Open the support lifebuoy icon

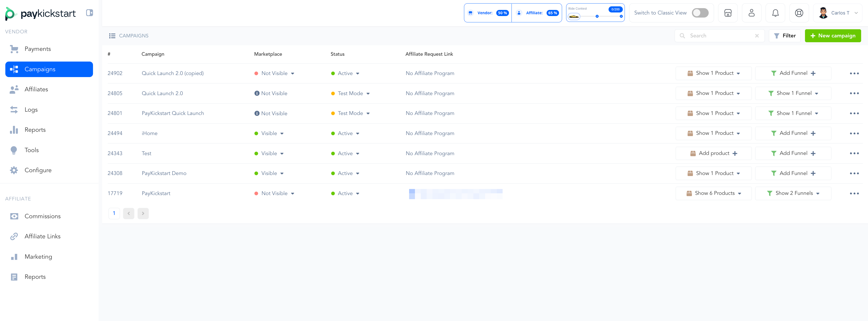[x=799, y=13]
